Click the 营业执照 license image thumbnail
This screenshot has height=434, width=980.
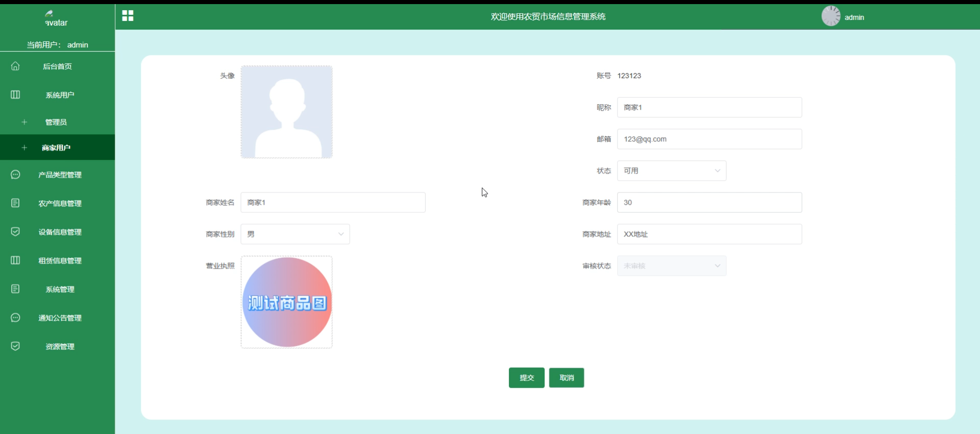click(286, 302)
